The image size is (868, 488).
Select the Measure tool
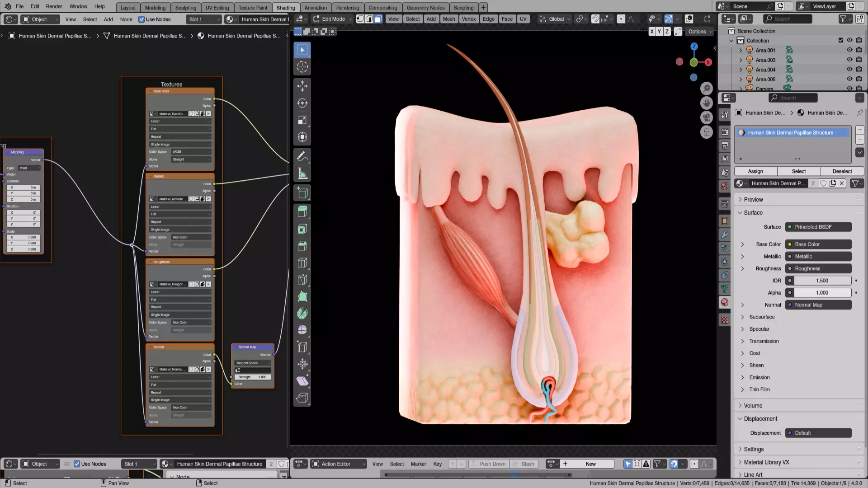tap(302, 174)
